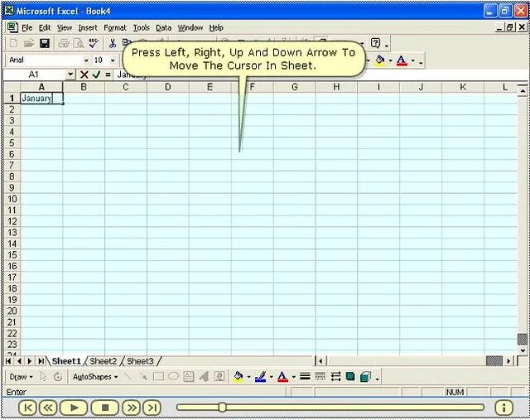Select the Rectangle drawing tool
The image size is (530, 420).
coord(158,376)
